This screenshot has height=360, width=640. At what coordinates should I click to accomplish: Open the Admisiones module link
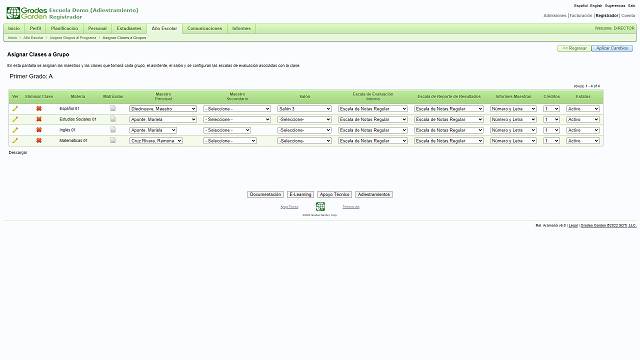coord(555,16)
